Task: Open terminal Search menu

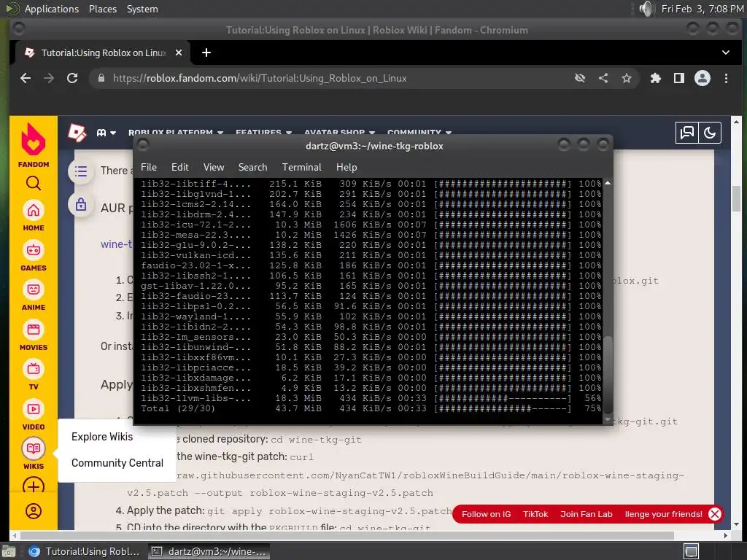Action: 252,167
